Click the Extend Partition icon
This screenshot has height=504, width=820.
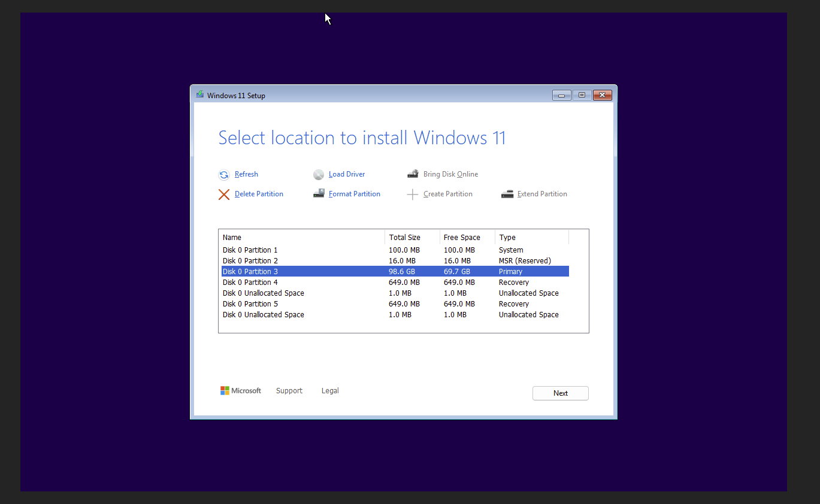507,193
